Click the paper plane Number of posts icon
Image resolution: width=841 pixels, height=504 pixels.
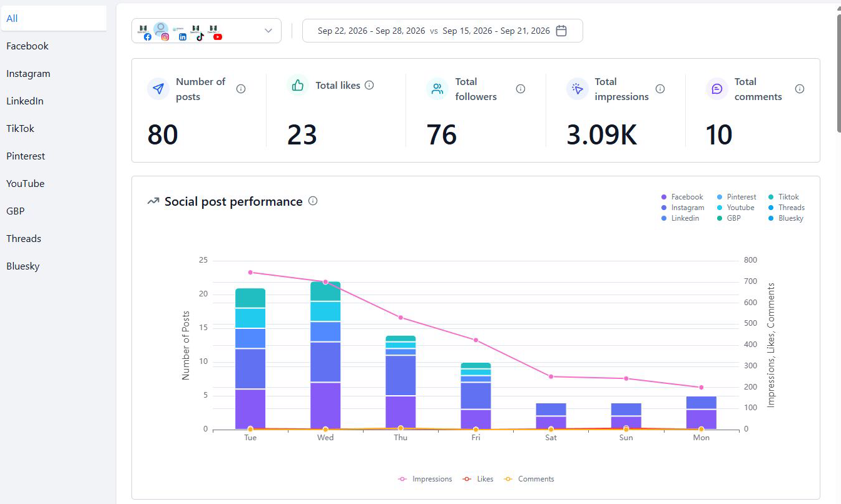point(158,89)
